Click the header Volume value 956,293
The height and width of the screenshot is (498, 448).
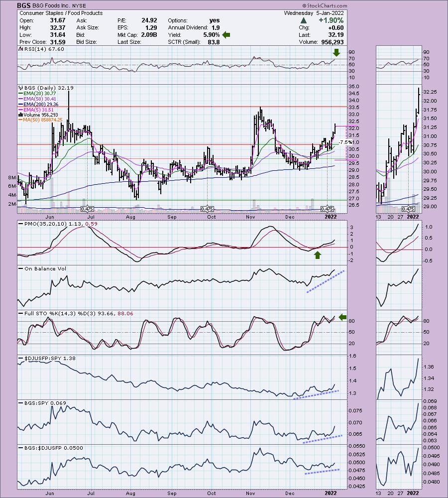point(333,42)
